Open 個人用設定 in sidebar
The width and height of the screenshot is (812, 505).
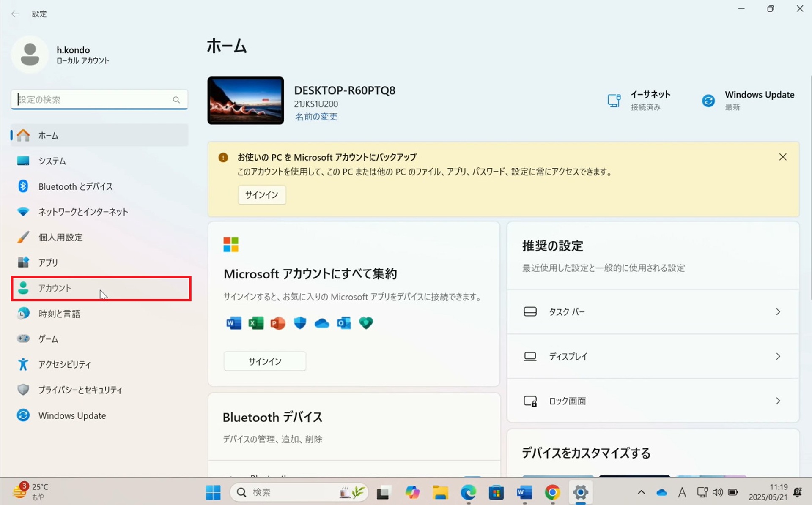click(99, 237)
